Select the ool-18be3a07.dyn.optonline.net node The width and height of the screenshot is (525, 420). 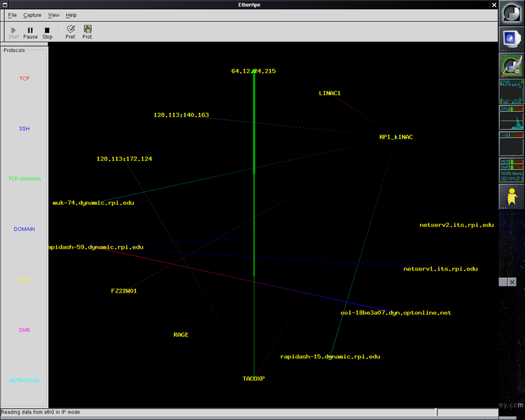pos(396,313)
